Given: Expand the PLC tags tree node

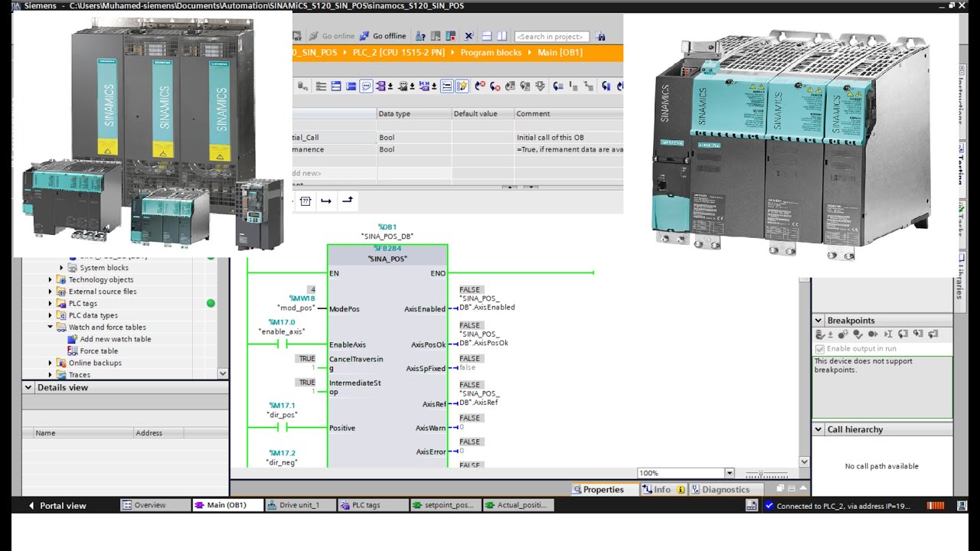Looking at the screenshot, I should 51,304.
